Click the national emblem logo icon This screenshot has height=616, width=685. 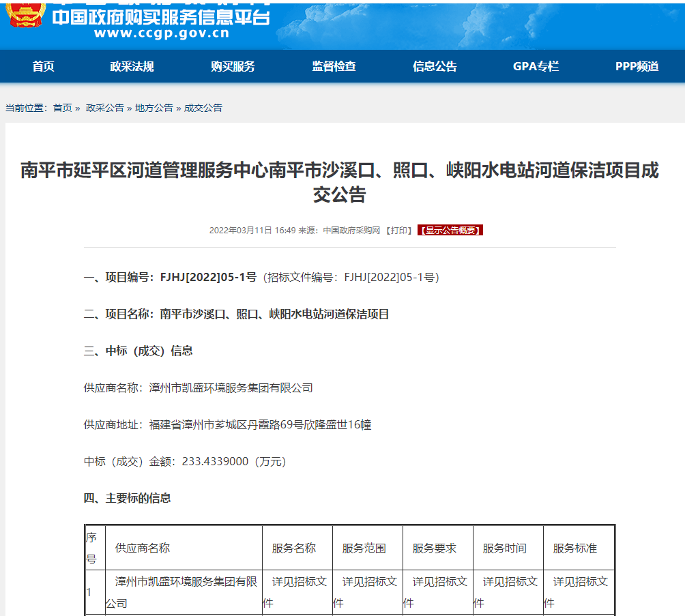(x=25, y=14)
